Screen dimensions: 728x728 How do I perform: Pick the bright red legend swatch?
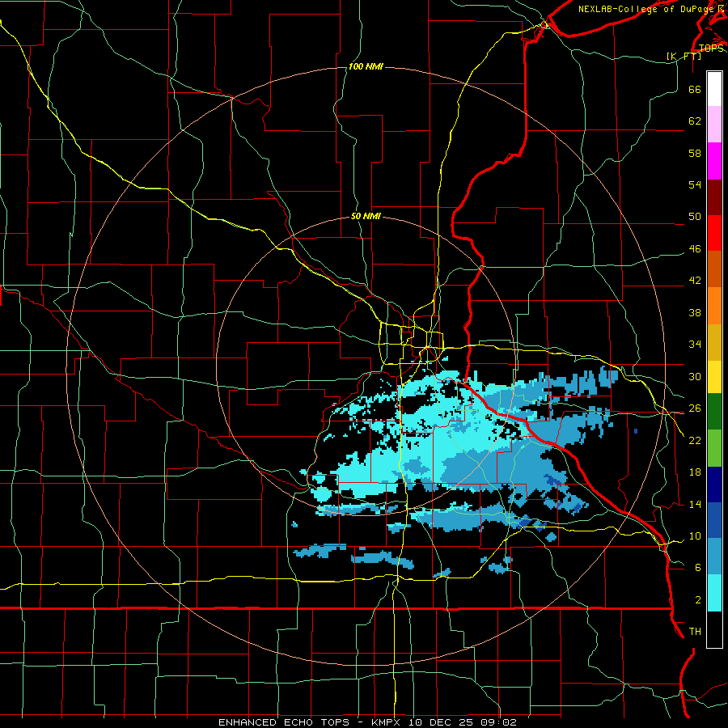[714, 233]
